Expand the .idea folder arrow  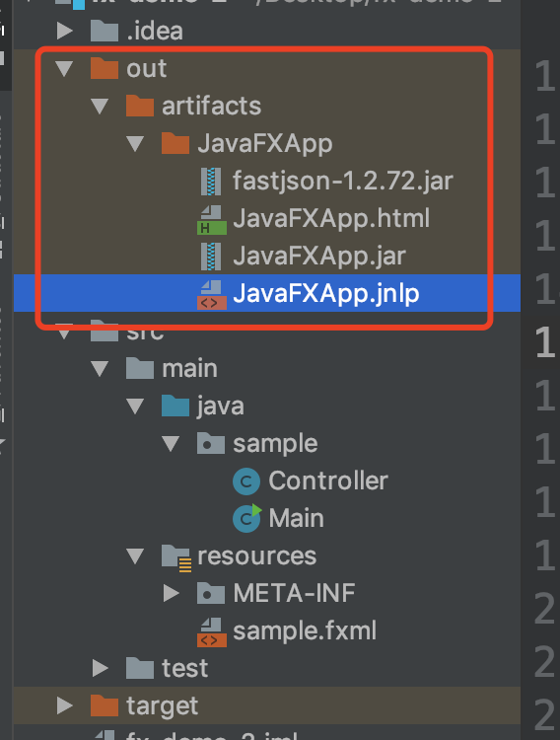pos(65,32)
